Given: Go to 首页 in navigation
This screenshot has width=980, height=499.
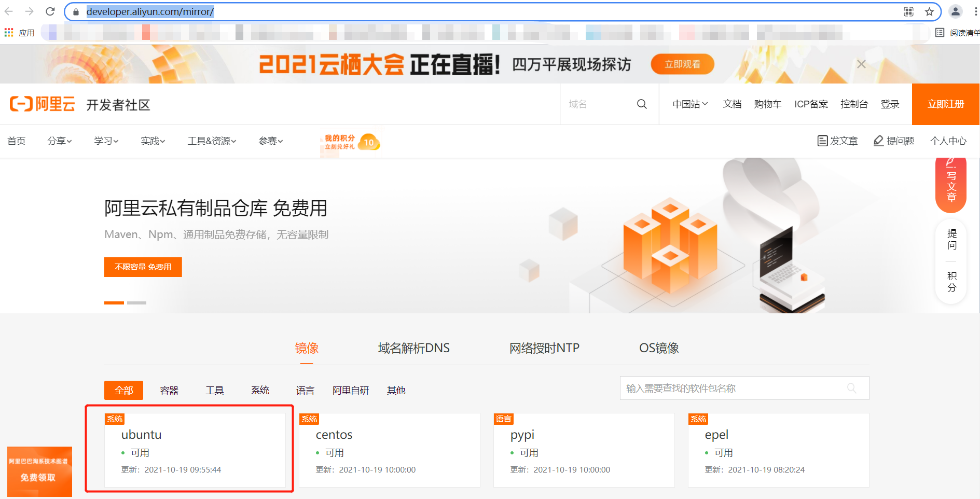Looking at the screenshot, I should [17, 141].
